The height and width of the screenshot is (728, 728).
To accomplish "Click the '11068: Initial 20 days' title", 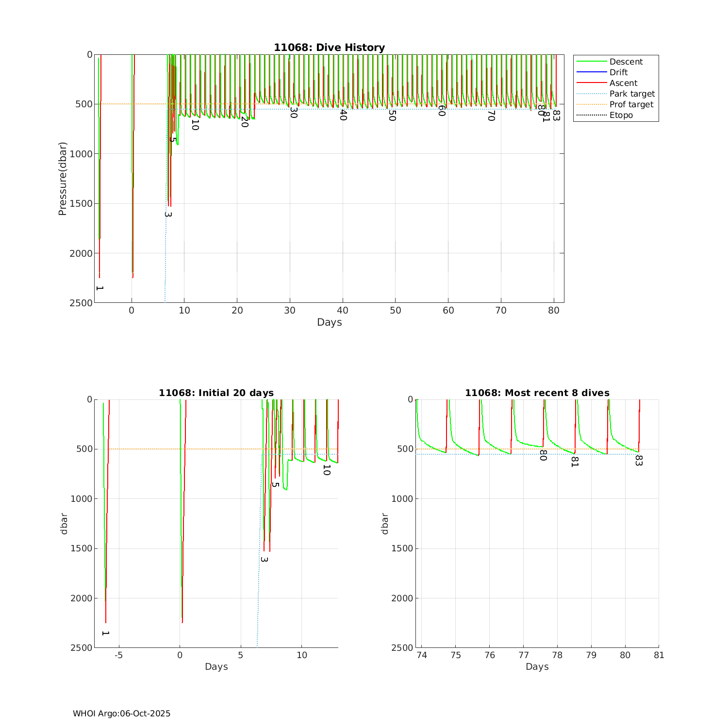I will (x=216, y=393).
